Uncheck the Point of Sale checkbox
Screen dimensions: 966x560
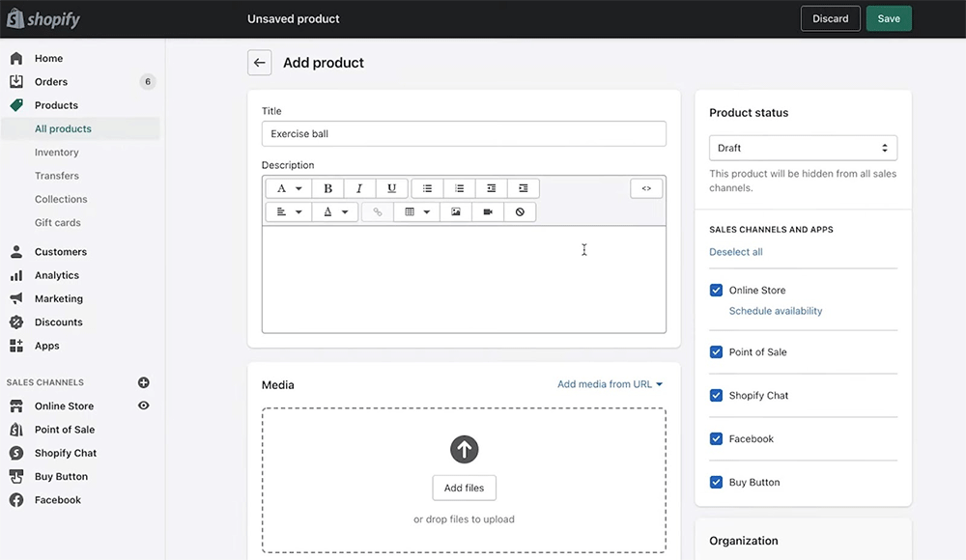pyautogui.click(x=716, y=352)
